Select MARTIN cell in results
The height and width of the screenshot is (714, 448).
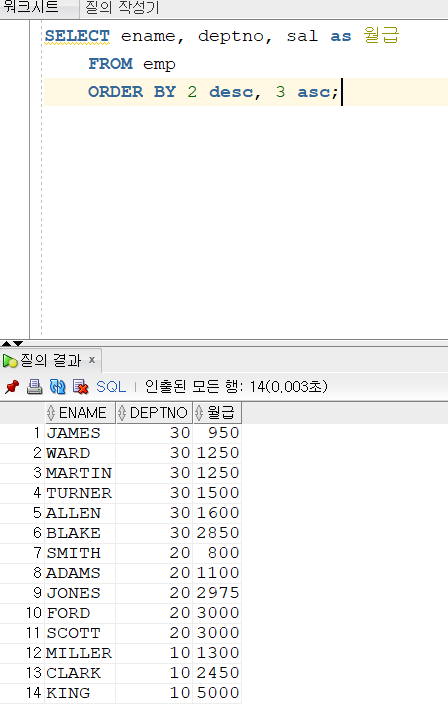click(80, 473)
